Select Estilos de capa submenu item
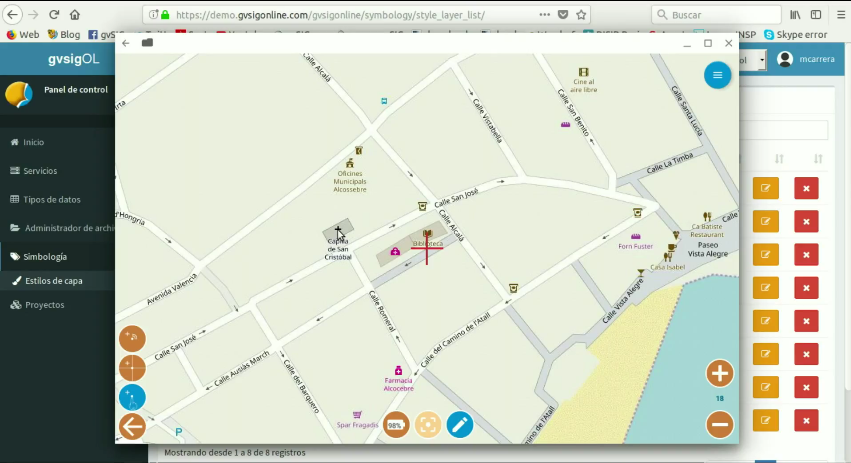 point(54,281)
